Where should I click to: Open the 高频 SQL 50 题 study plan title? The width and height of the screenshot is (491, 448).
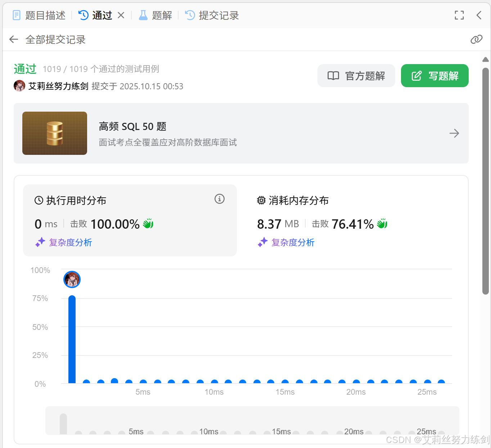[132, 126]
